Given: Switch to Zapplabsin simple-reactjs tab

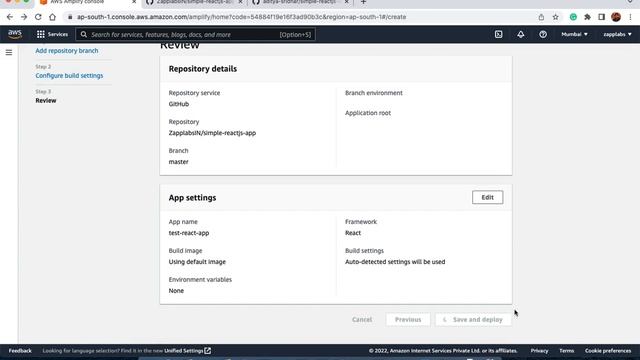Looking at the screenshot, I should (194, 2).
